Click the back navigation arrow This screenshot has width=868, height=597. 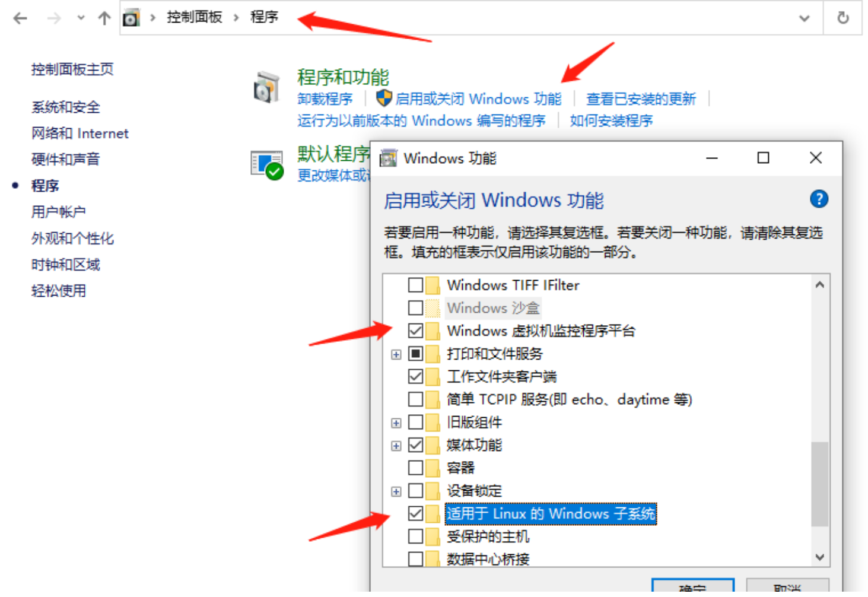pos(20,18)
